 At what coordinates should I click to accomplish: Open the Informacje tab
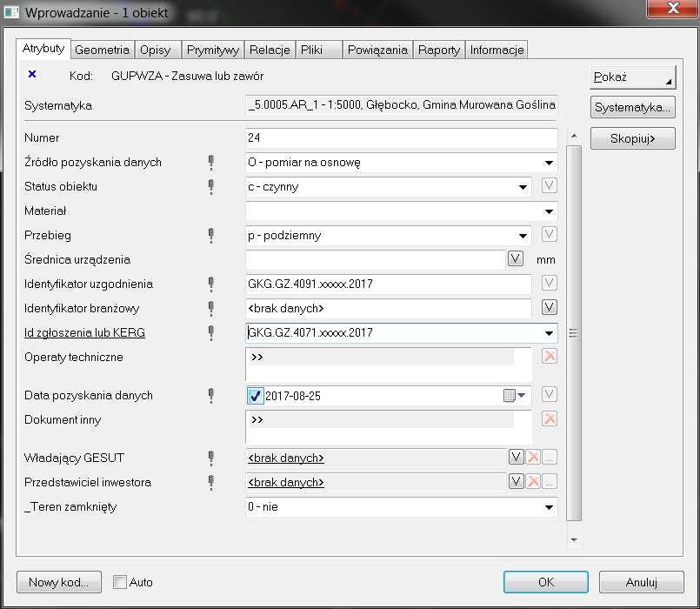tap(497, 50)
